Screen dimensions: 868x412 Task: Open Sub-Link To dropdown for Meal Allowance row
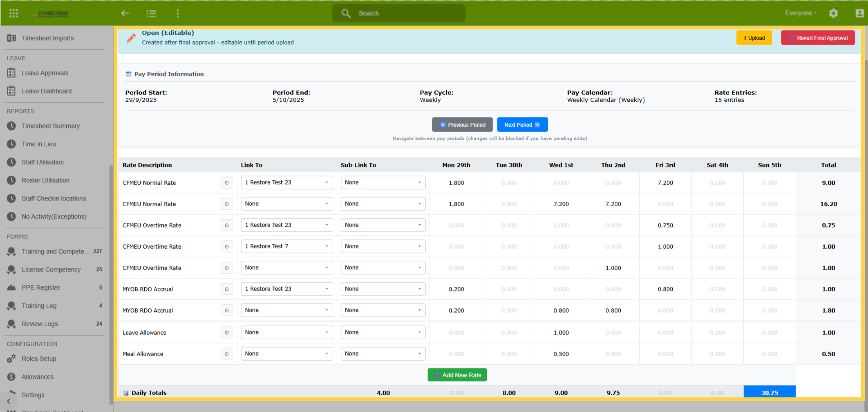click(x=383, y=354)
